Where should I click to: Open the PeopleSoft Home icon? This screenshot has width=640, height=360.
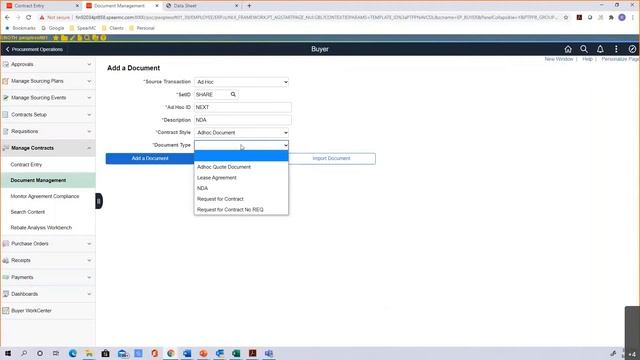tap(568, 49)
